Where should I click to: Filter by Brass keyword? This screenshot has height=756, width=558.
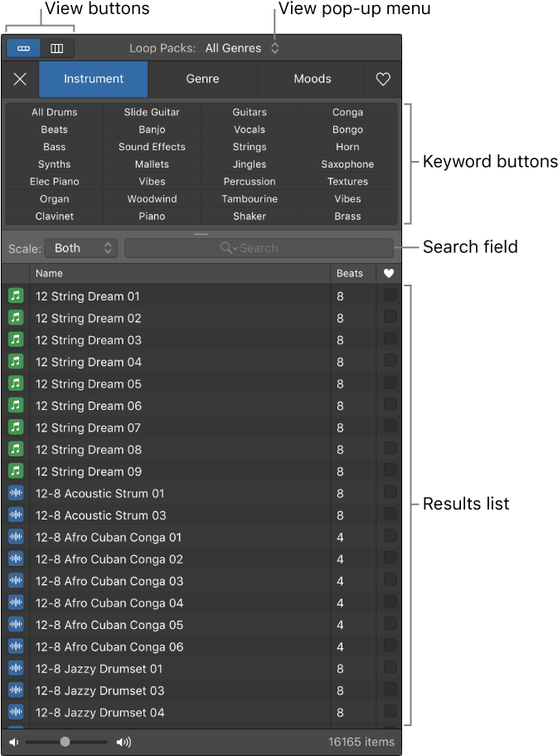click(x=347, y=216)
